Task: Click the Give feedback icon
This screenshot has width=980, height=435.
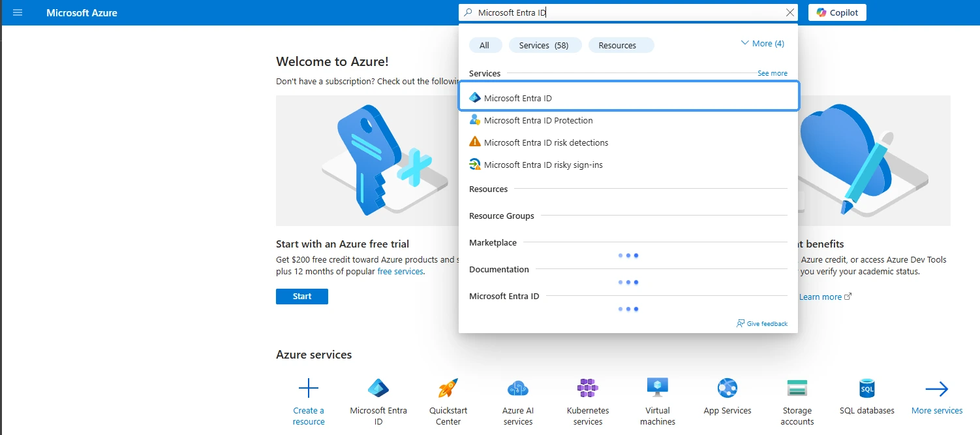Action: click(x=741, y=323)
